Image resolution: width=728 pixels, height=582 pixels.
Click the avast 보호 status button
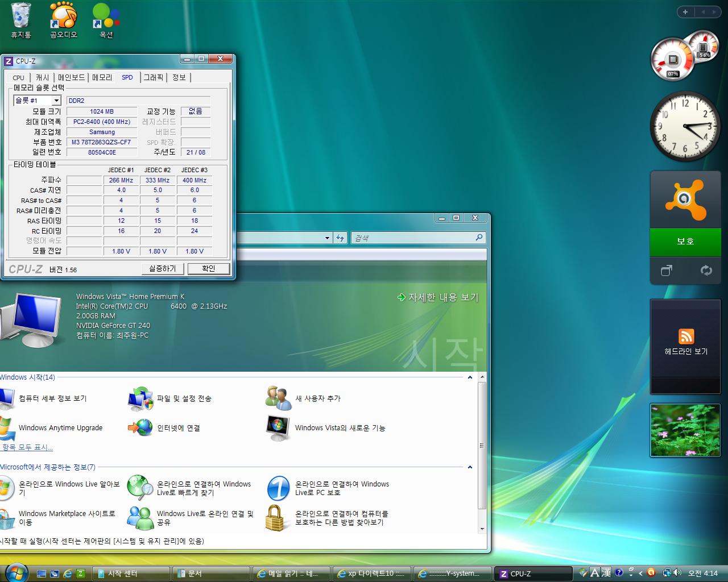[x=685, y=241]
